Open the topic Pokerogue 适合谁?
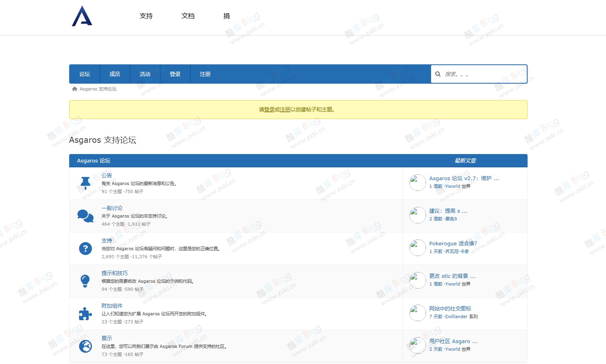The height and width of the screenshot is (364, 606). (453, 243)
